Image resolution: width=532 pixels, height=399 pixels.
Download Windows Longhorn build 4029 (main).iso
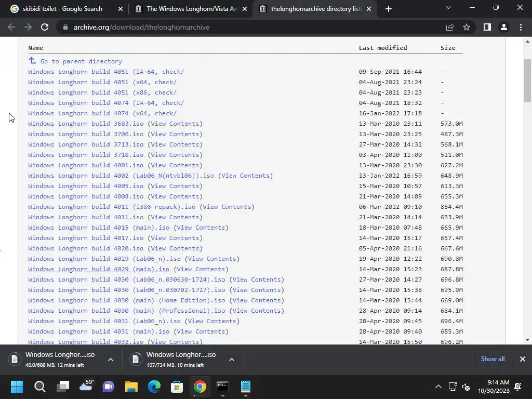pyautogui.click(x=99, y=269)
